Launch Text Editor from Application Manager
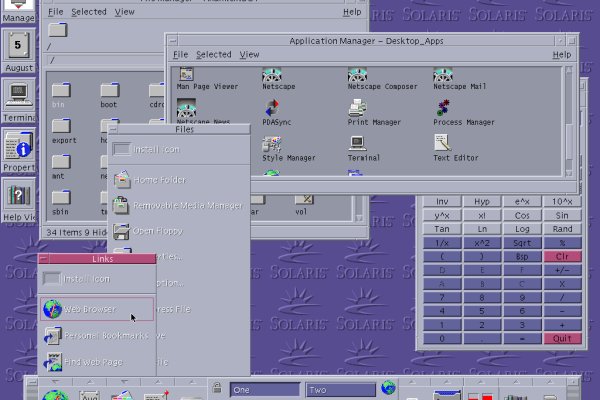This screenshot has width=600, height=400. click(x=442, y=142)
